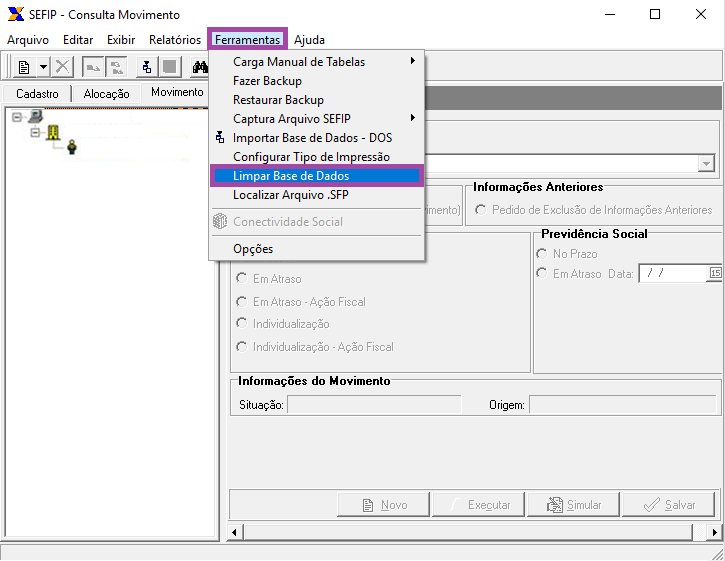Open the Ajuda menu
The width and height of the screenshot is (725, 561).
point(309,40)
